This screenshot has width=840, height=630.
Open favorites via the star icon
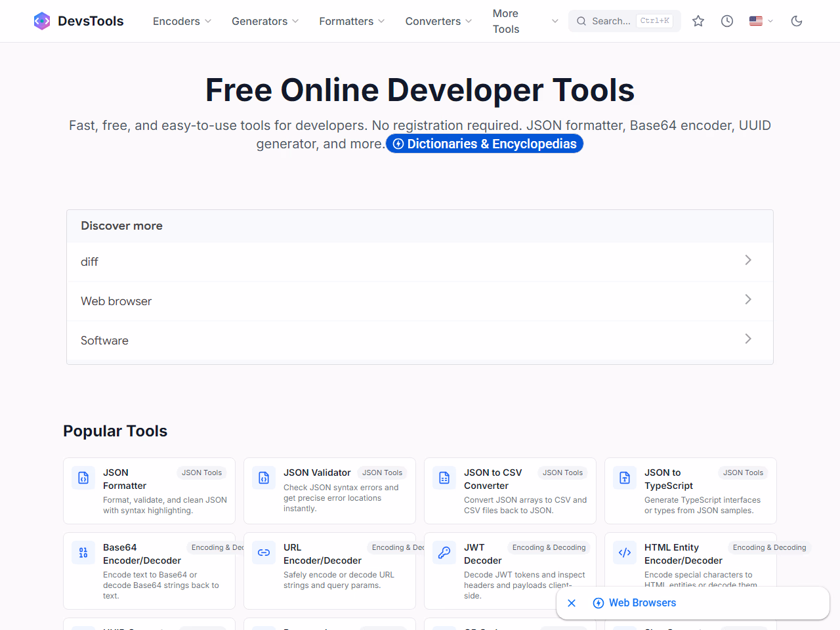pyautogui.click(x=698, y=21)
